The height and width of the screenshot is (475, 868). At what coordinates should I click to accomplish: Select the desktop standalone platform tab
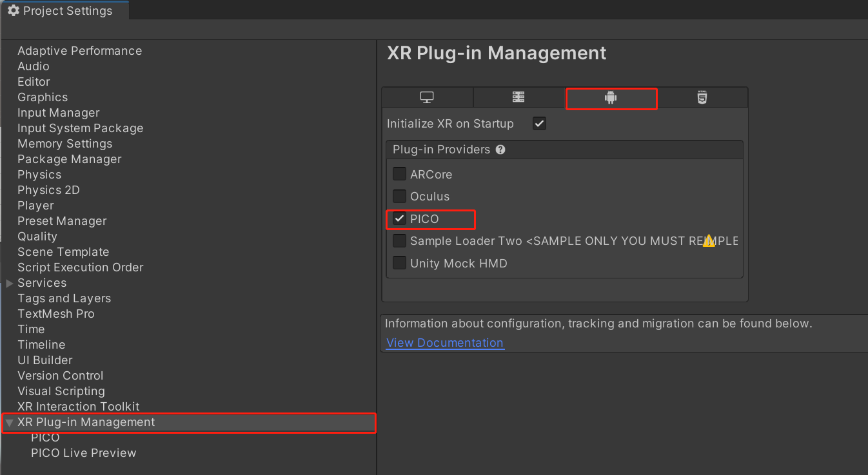point(427,97)
